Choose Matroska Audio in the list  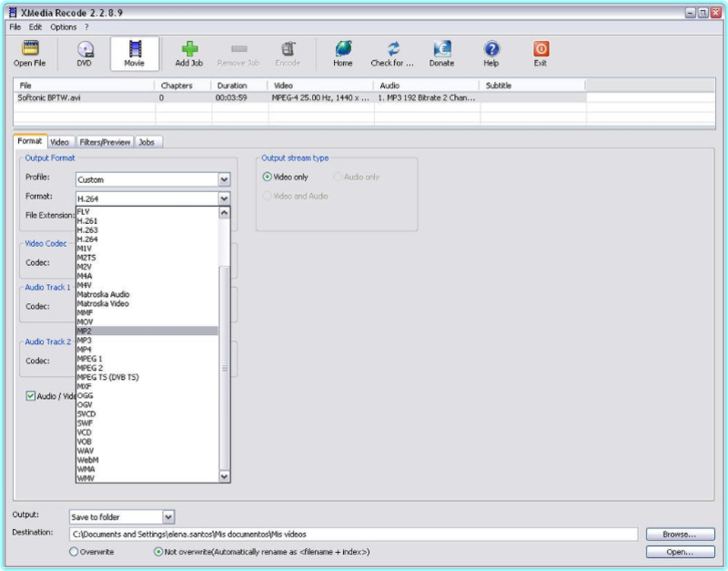tap(147, 294)
